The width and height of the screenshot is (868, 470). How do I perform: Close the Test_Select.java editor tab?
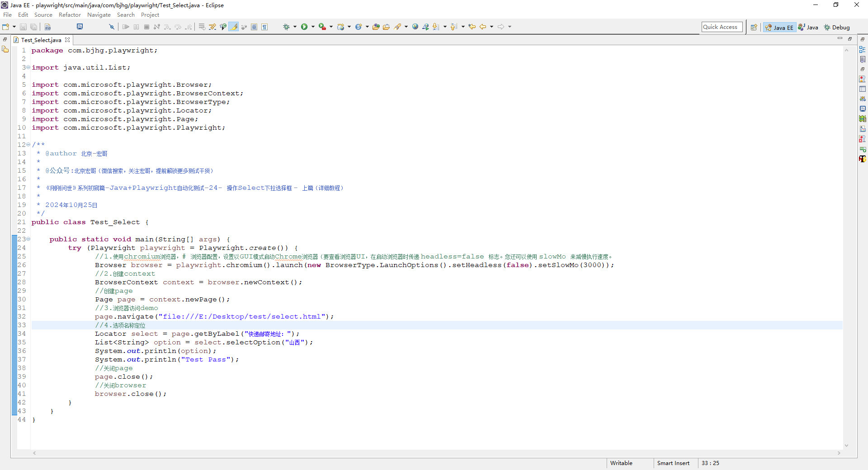pos(67,40)
